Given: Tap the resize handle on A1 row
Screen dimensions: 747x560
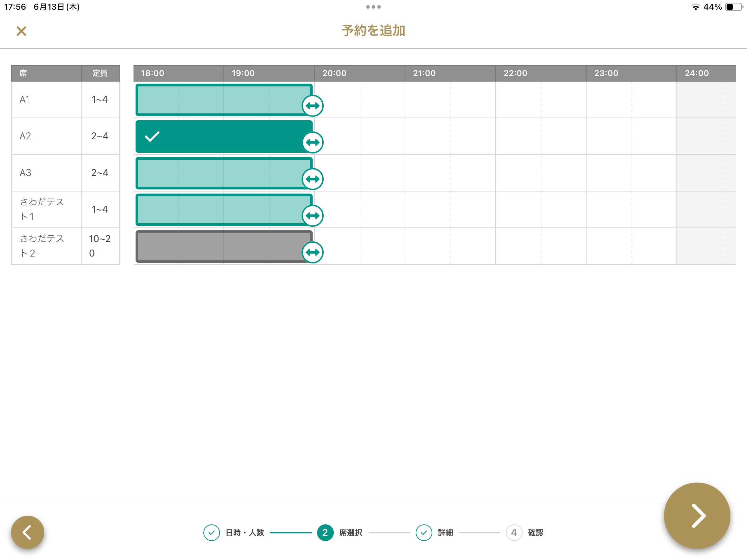Looking at the screenshot, I should 313,106.
